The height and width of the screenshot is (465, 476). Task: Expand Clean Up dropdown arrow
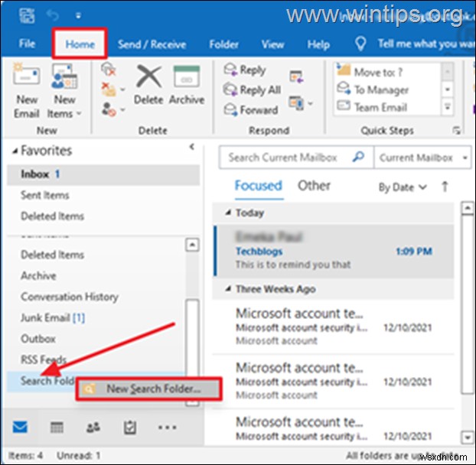coord(122,89)
